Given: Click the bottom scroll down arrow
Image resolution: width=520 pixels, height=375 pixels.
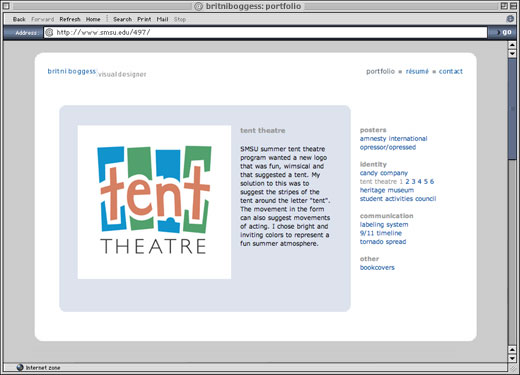Looking at the screenshot, I should coord(512,358).
